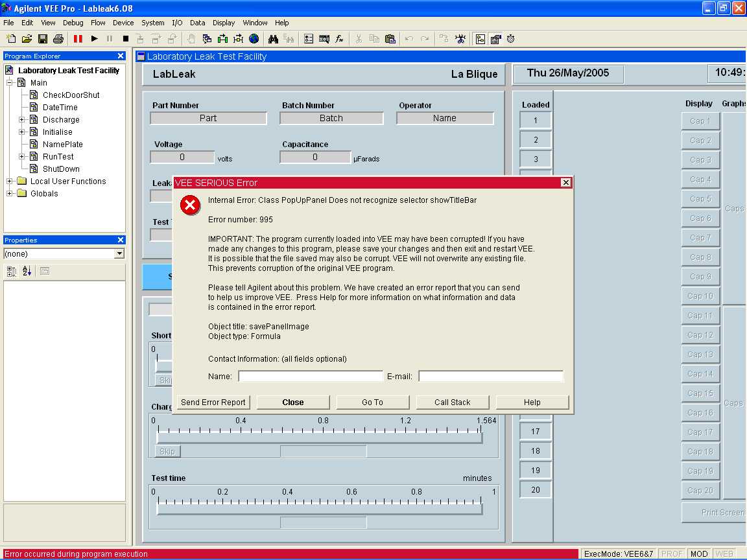
Task: Click the Send Error Report button
Action: pos(213,402)
